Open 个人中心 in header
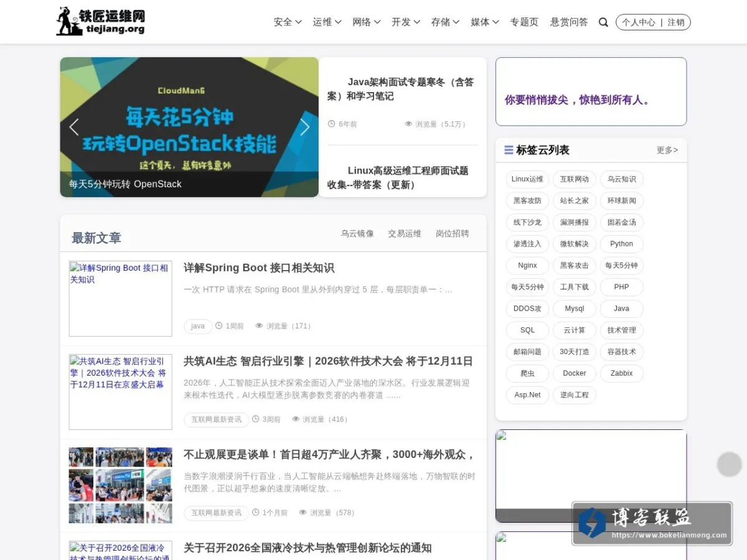This screenshot has height=560, width=747. coord(639,22)
